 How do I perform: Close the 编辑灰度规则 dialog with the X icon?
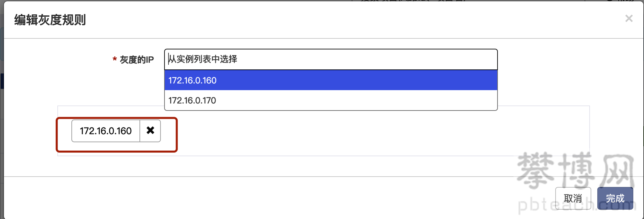[629, 18]
